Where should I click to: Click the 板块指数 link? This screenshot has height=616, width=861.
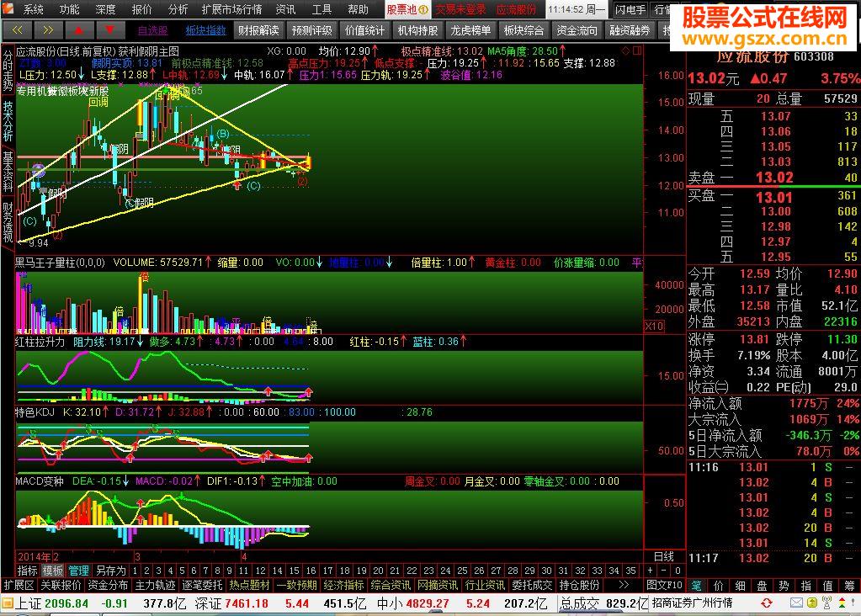click(206, 30)
